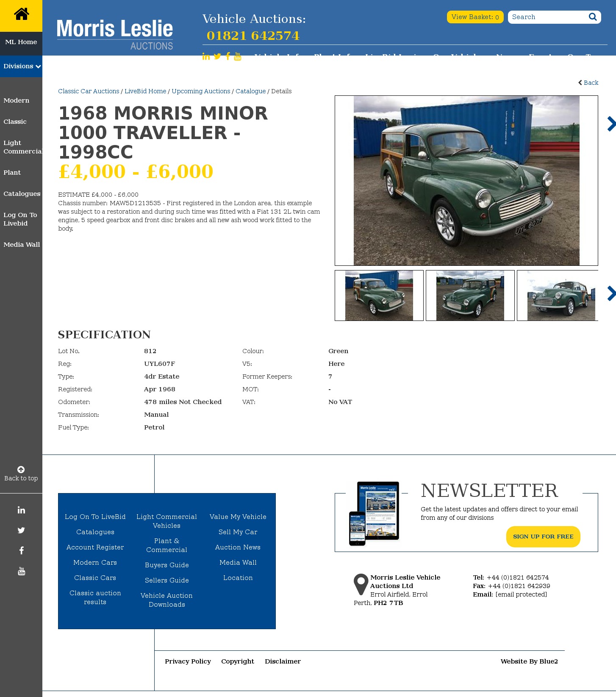Advance thumbnail strip with right arrow
The image size is (616, 697).
pyautogui.click(x=611, y=293)
